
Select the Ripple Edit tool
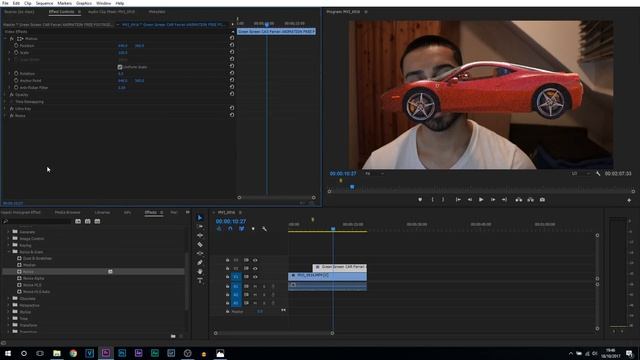point(200,236)
